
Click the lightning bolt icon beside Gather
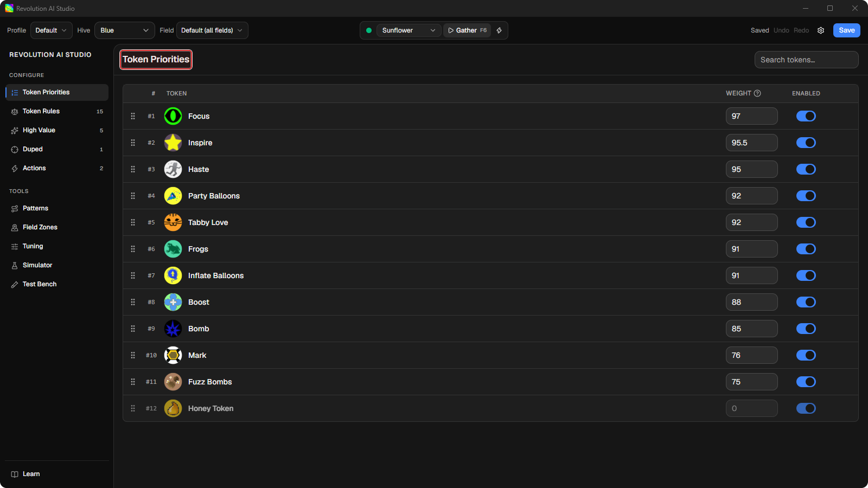(x=499, y=30)
